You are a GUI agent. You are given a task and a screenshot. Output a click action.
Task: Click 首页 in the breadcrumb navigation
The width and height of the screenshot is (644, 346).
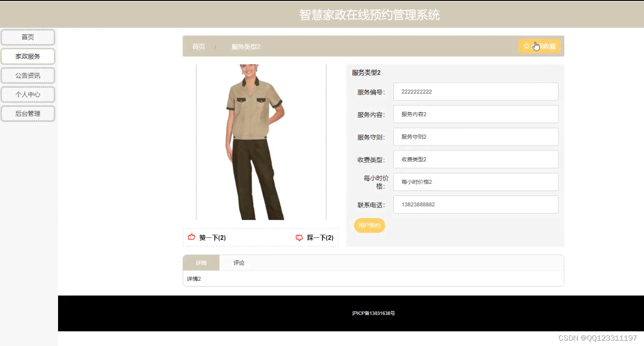click(198, 46)
